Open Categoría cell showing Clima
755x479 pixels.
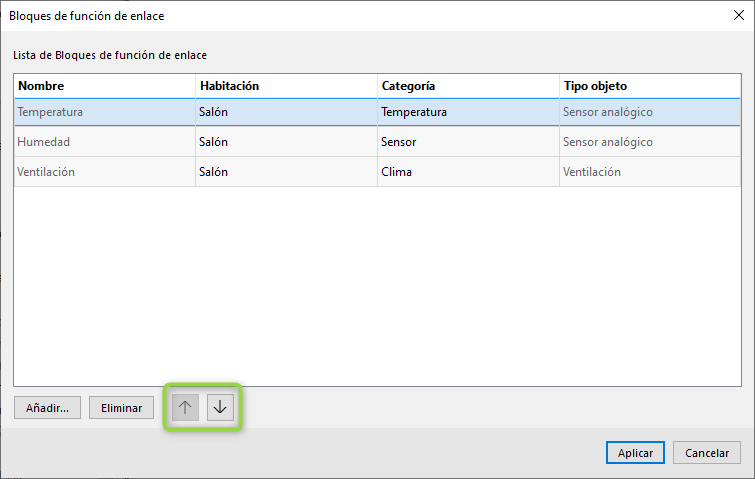tap(468, 172)
